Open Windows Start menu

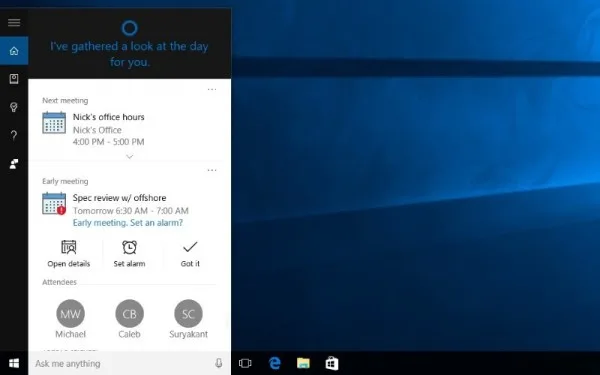14,363
